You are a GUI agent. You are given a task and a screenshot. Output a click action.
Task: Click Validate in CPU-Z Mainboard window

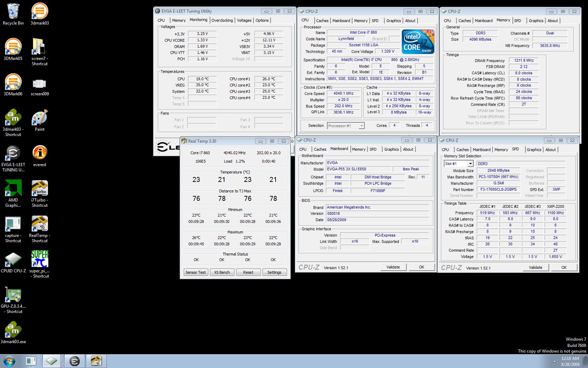click(393, 267)
